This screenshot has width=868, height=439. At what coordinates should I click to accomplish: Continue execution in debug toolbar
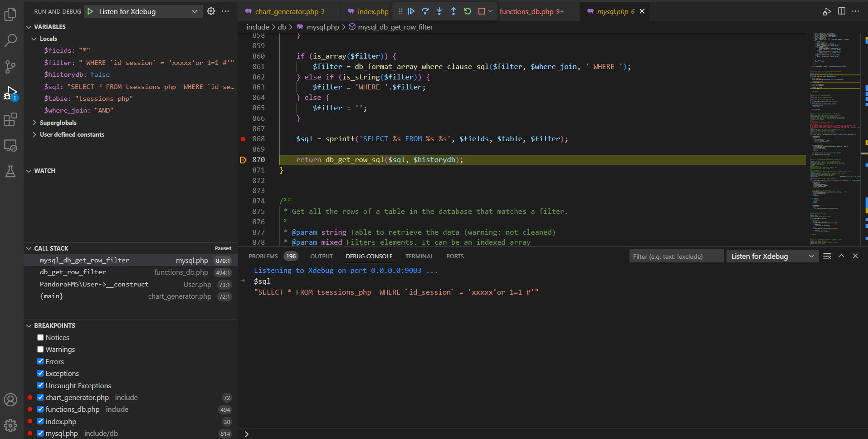(411, 11)
